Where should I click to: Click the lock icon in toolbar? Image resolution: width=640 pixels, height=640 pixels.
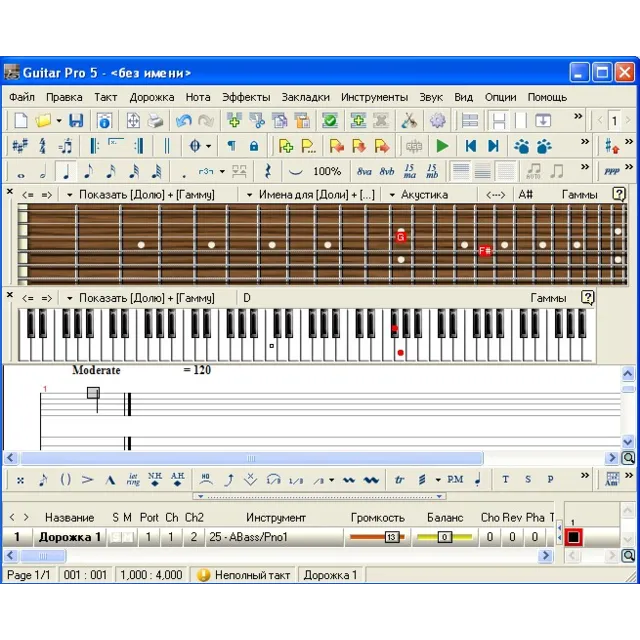254,146
